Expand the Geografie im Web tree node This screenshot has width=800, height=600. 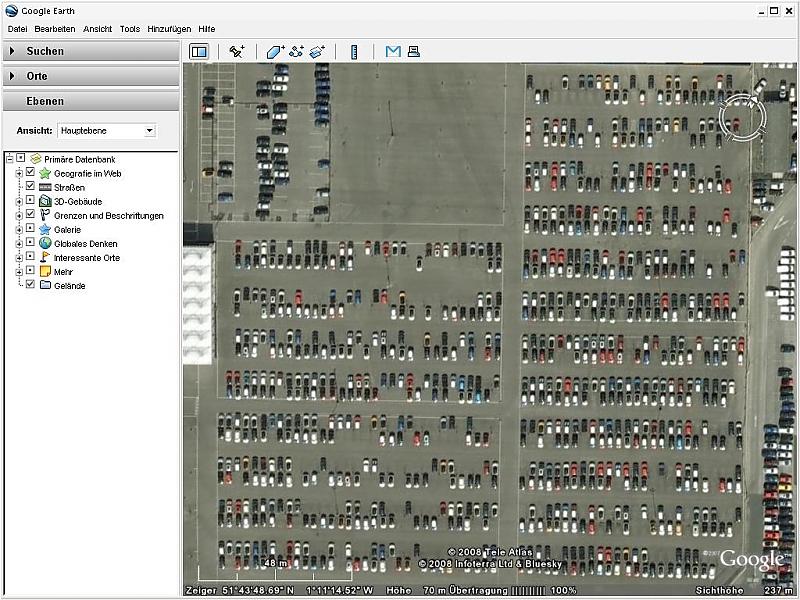(x=19, y=173)
